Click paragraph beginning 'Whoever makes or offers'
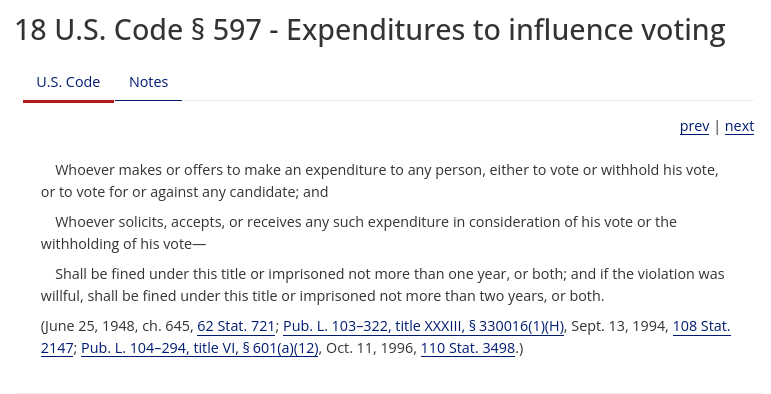771x394 pixels. pos(380,181)
